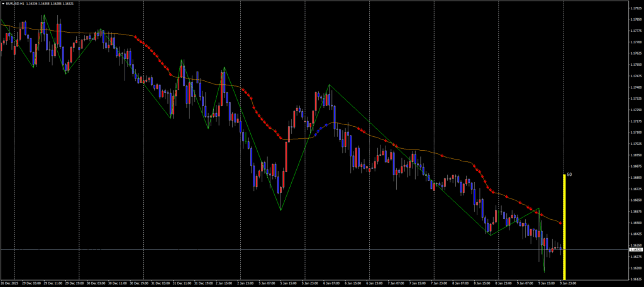Click the '50' label beside yellow bar
The width and height of the screenshot is (644, 287).
pyautogui.click(x=569, y=175)
